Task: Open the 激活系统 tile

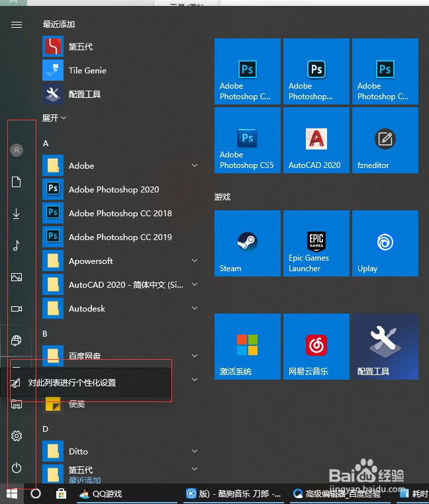Action: pyautogui.click(x=248, y=347)
